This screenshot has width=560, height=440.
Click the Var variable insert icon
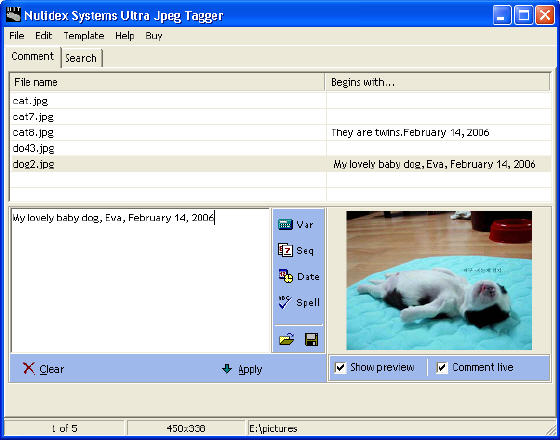[x=285, y=225]
